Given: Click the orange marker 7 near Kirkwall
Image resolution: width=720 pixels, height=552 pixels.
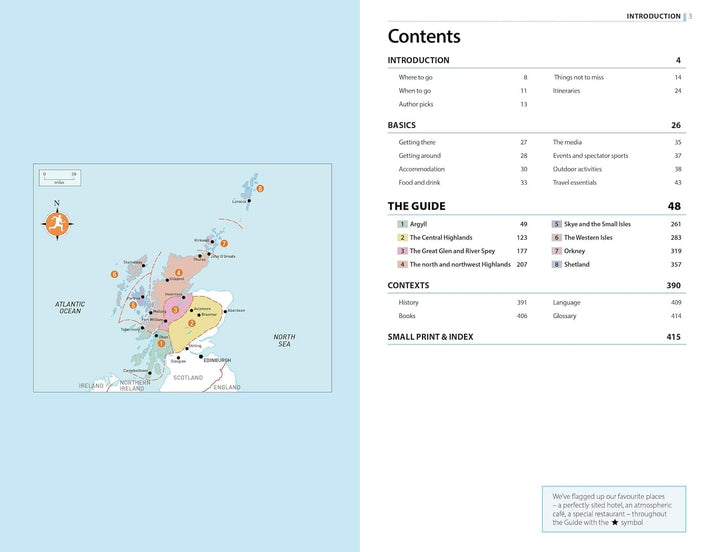Looking at the screenshot, I should point(224,243).
